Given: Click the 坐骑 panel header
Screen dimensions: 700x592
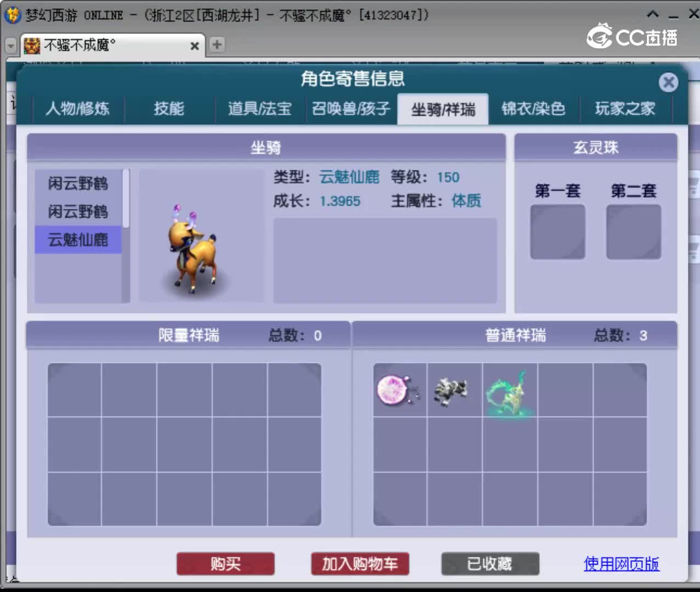Looking at the screenshot, I should (266, 147).
